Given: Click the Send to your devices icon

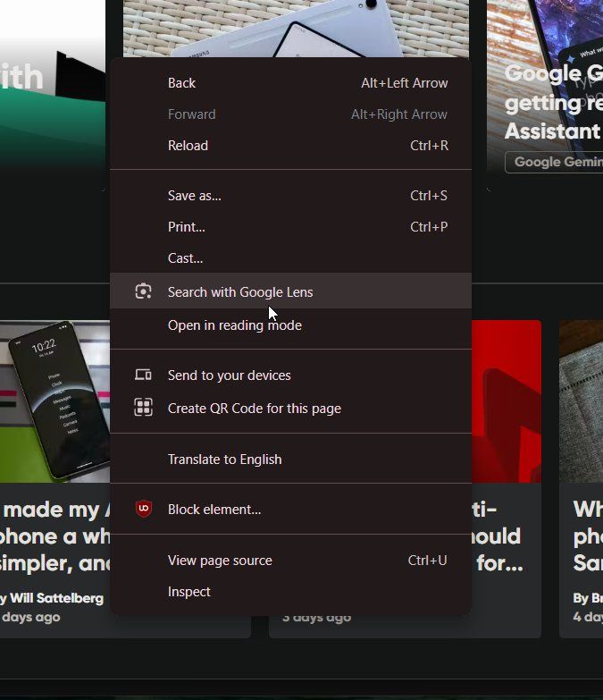Looking at the screenshot, I should click(x=143, y=375).
